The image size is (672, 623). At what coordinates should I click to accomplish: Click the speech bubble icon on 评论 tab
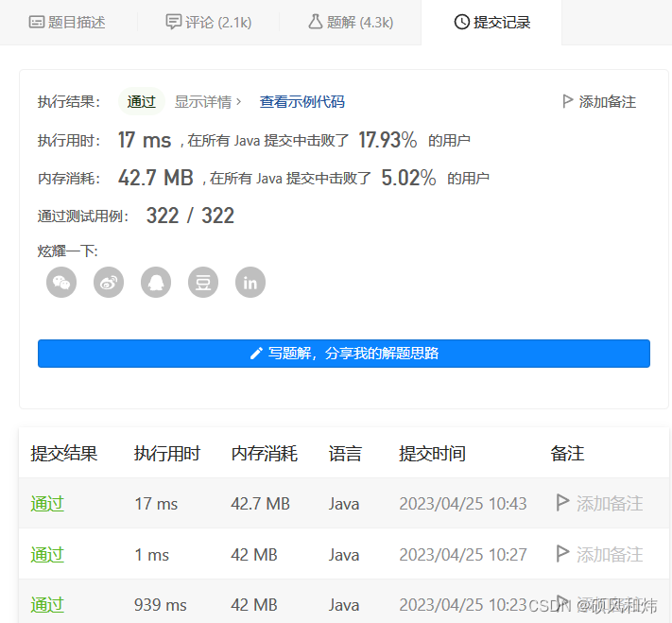click(174, 22)
